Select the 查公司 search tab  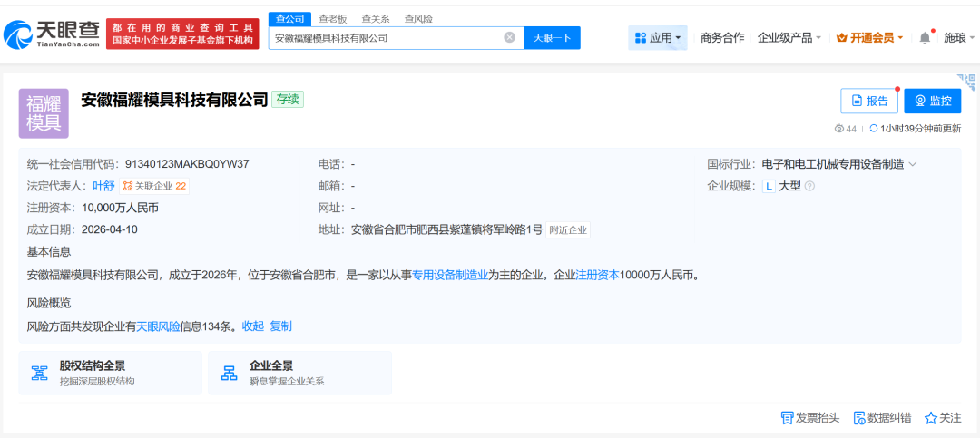(290, 19)
